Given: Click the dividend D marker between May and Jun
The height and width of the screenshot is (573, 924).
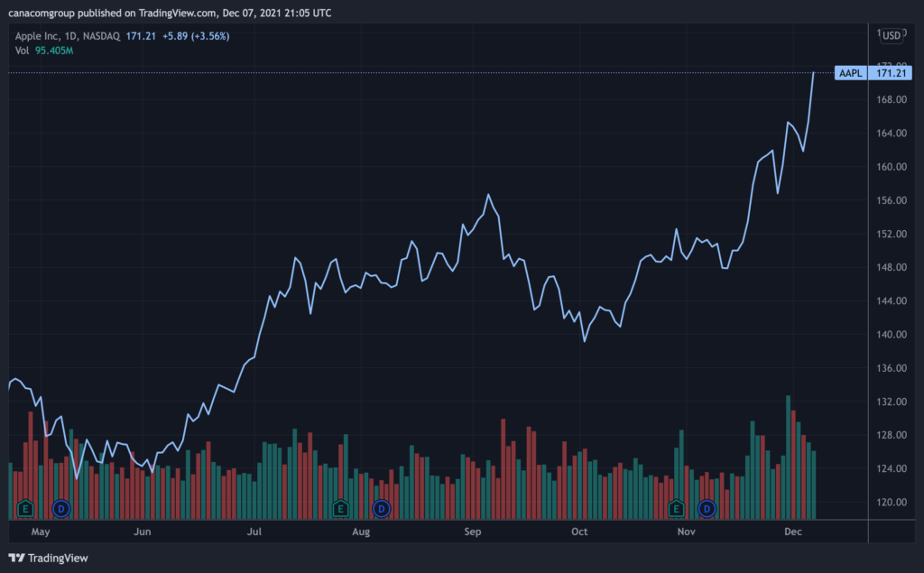Looking at the screenshot, I should 61,508.
